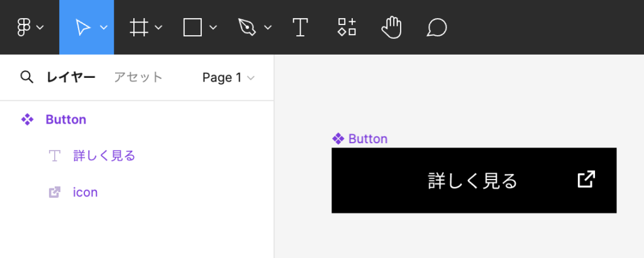Switch to the レイヤー tab
Screen dimensions: 644x258
point(70,77)
